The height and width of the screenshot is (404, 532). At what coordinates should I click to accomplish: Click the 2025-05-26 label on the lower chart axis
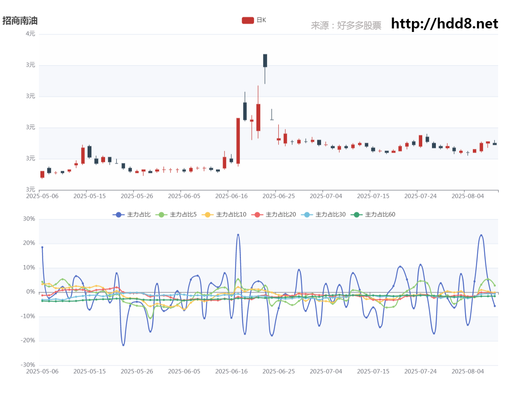137,371
